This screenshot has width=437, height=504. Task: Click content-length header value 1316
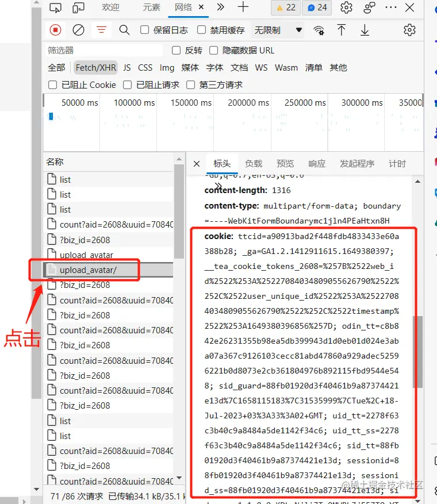coord(281,190)
